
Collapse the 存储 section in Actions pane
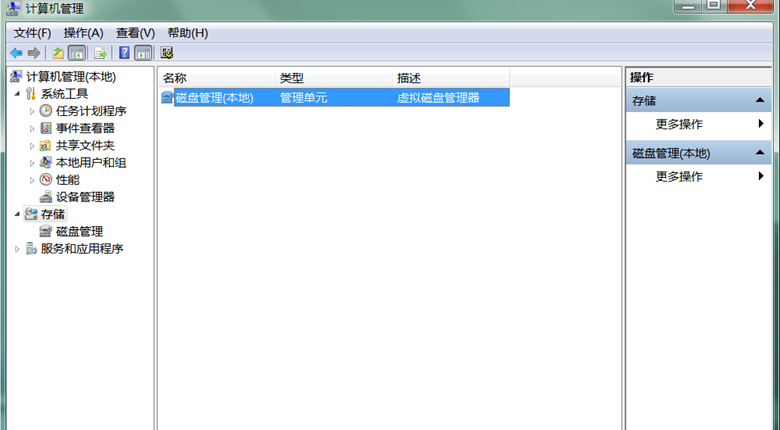pos(760,101)
